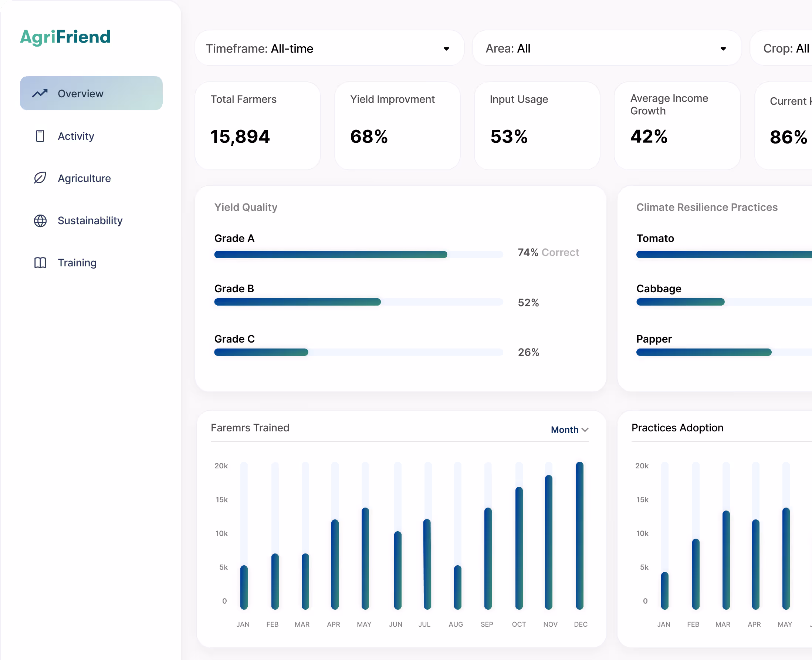Change the Month selector in Faremrs Trained
812x660 pixels.
[x=569, y=430]
